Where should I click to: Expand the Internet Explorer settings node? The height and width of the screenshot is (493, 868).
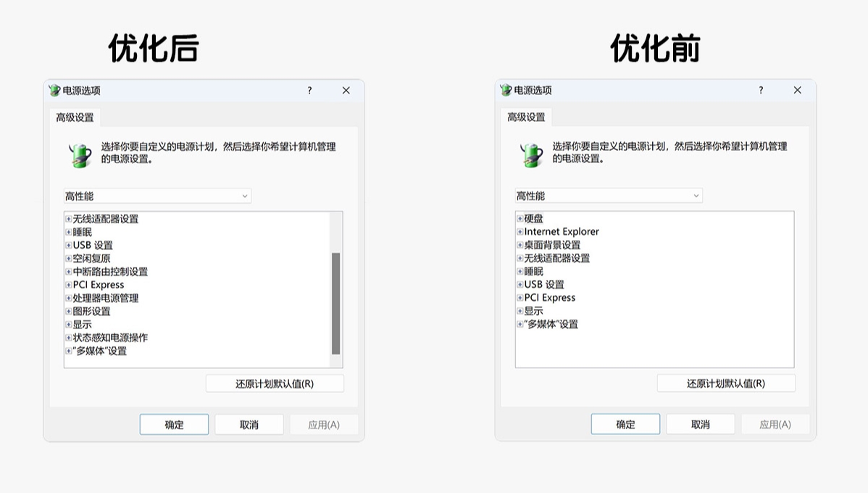[x=519, y=232]
